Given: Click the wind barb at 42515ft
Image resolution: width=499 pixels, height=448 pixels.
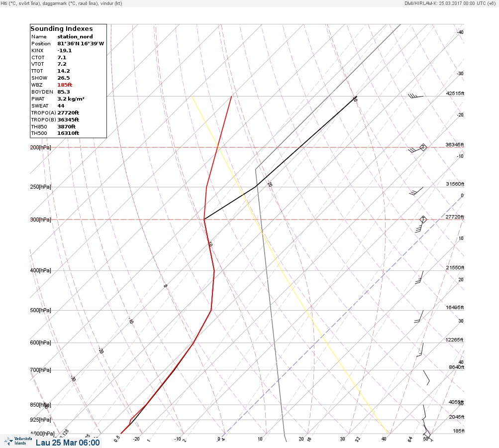Looking at the screenshot, I should pyautogui.click(x=415, y=96).
